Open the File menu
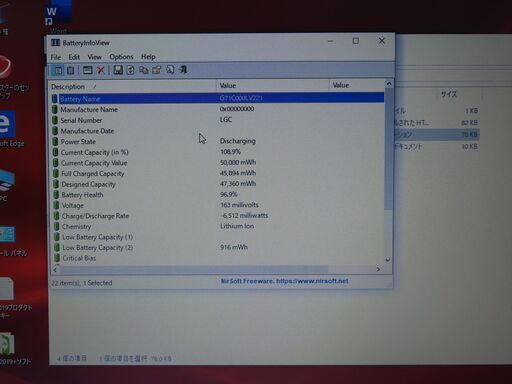512x384 pixels. [x=56, y=57]
